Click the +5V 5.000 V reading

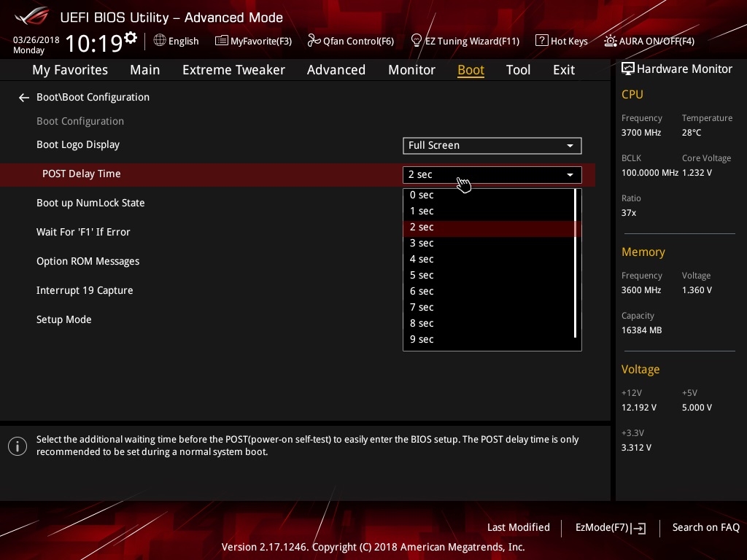(697, 408)
